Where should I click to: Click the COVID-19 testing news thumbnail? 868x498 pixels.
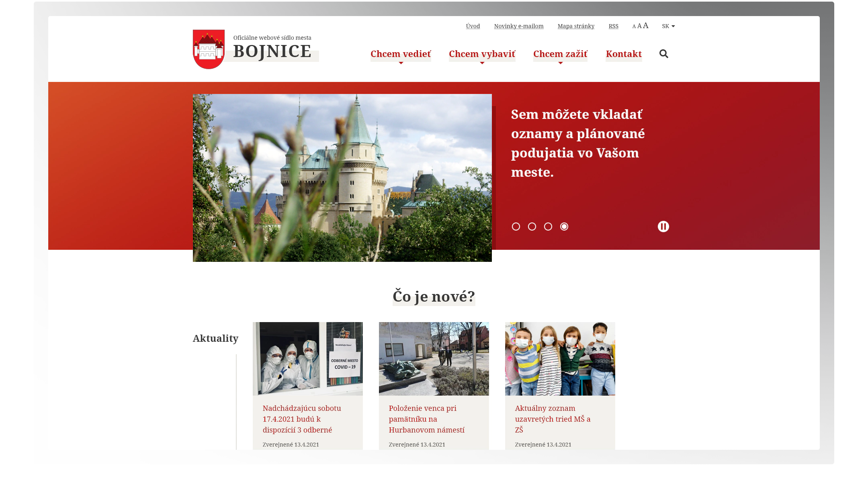(307, 358)
